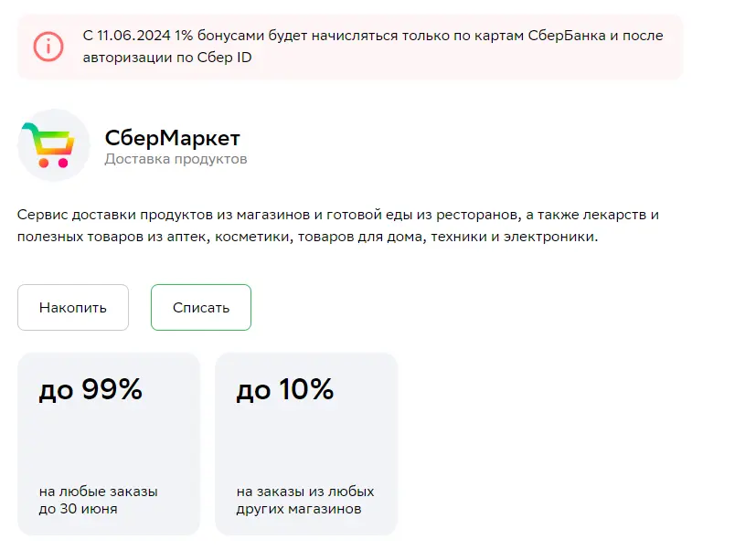Click the orange wheel of the cart logo

(44, 163)
